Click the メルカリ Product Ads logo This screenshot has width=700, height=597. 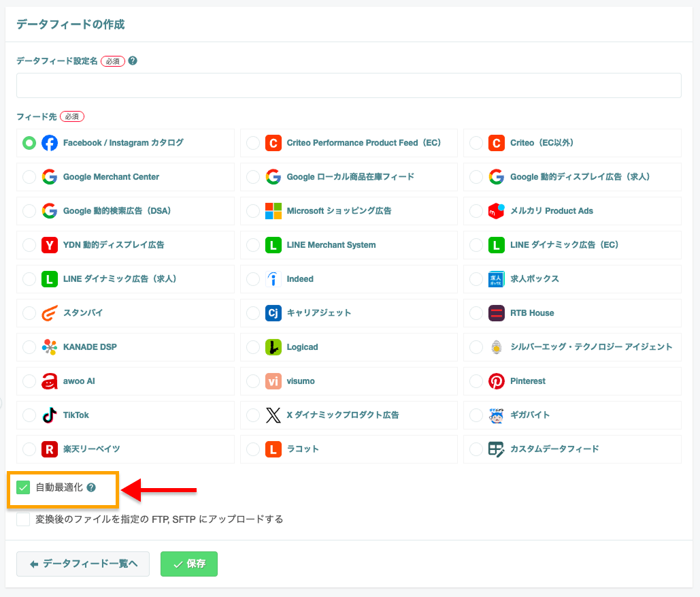click(497, 211)
